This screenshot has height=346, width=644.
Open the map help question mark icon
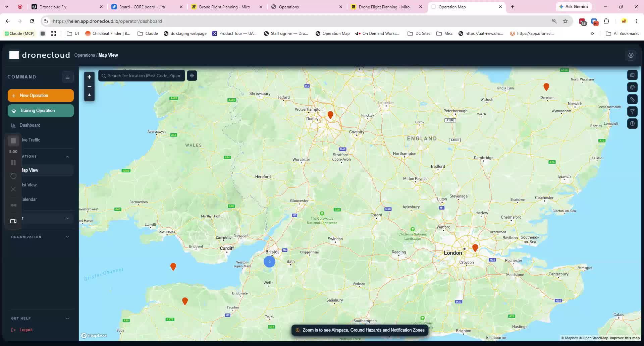(x=632, y=123)
